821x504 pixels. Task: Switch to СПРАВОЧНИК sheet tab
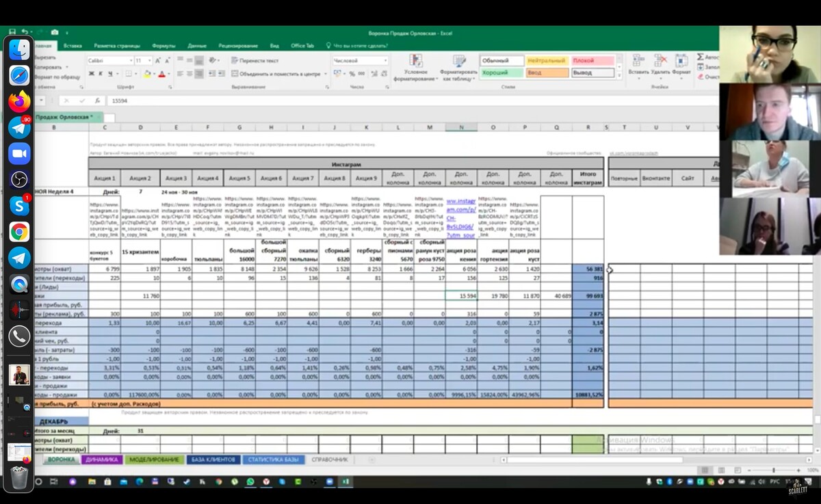330,460
